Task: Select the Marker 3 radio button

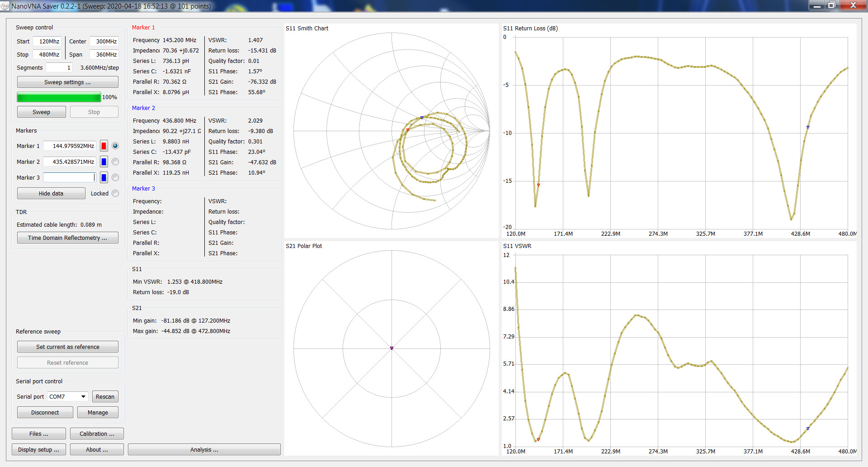Action: [115, 177]
